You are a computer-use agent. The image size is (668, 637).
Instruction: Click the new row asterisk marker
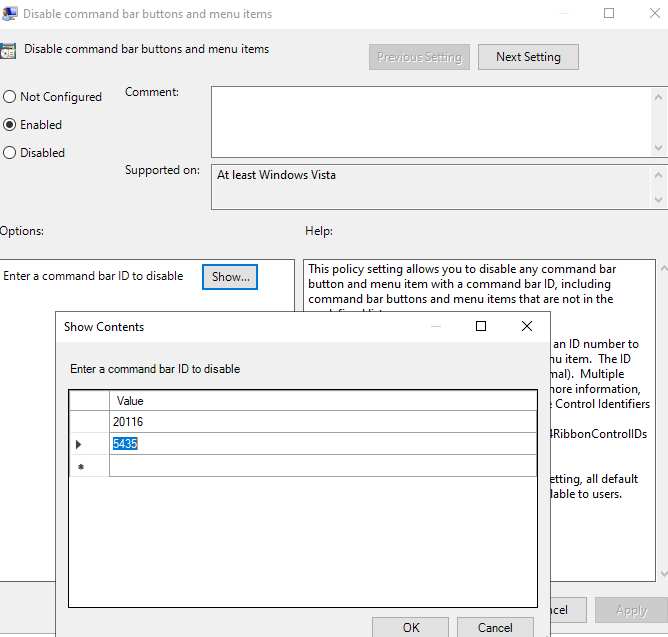(x=81, y=467)
